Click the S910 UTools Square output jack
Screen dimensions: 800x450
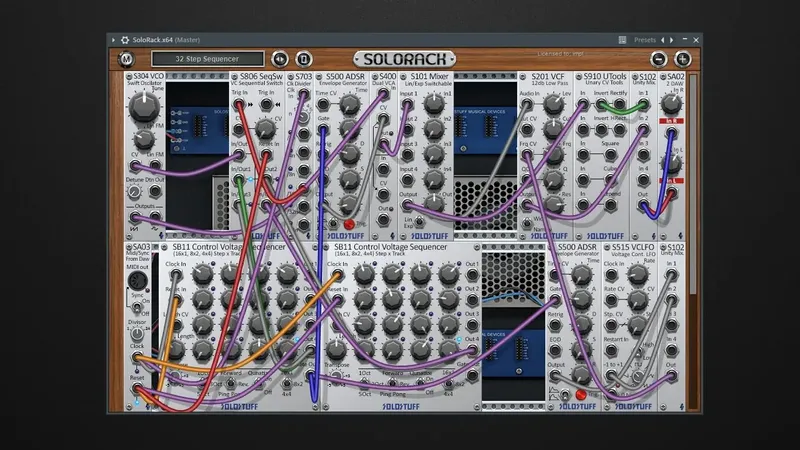pyautogui.click(x=611, y=155)
